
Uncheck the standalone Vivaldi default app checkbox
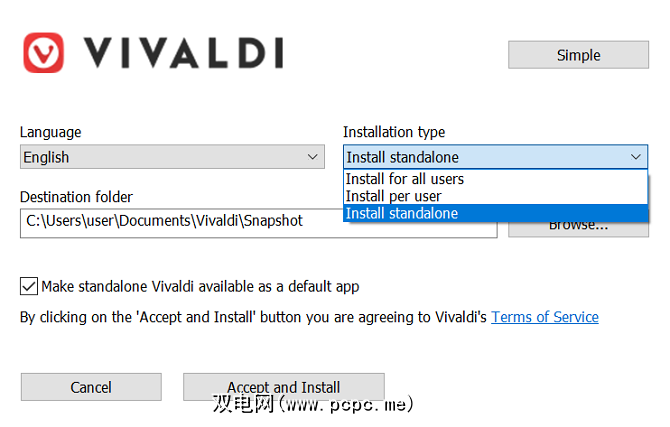29,286
